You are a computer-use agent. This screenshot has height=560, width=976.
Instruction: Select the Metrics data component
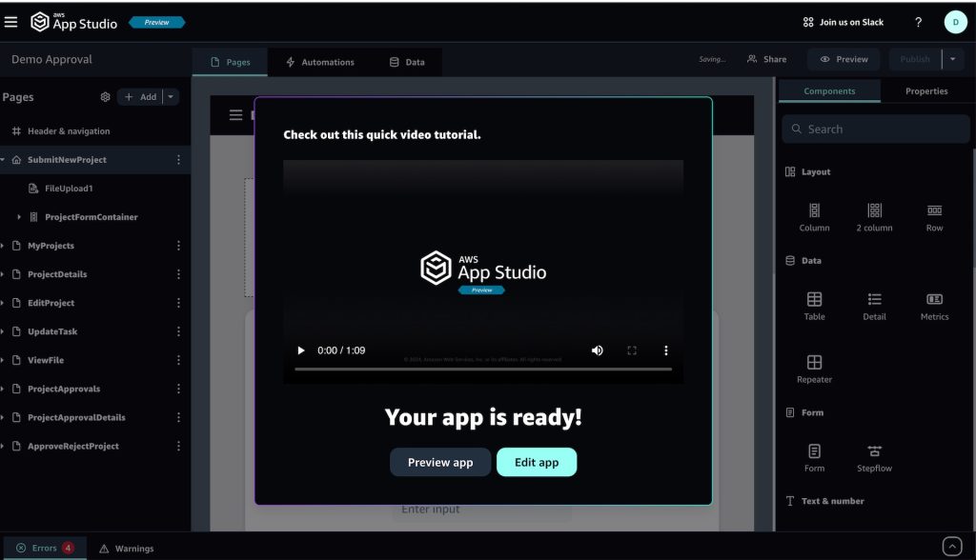click(934, 300)
